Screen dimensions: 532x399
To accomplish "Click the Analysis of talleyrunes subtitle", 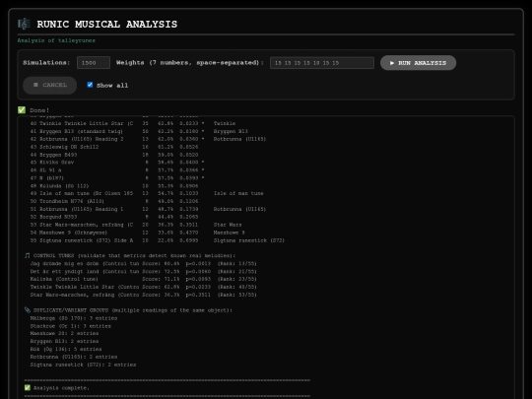I will coord(56,40).
